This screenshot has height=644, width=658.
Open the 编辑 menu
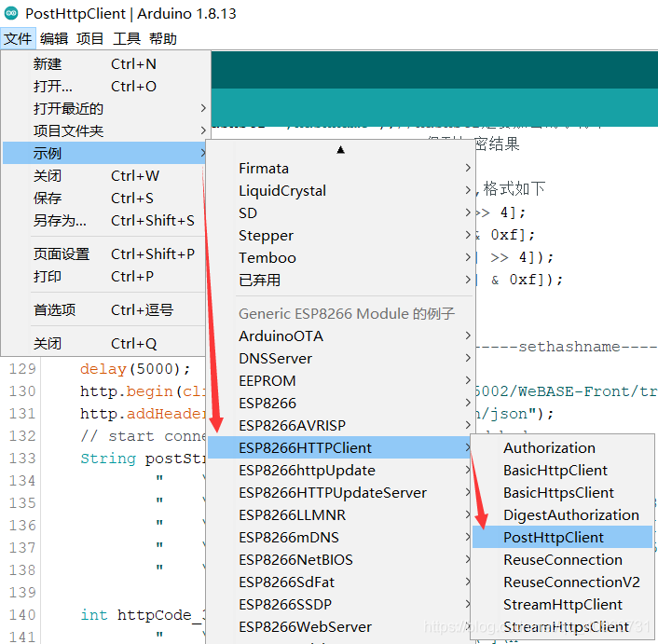(54, 38)
